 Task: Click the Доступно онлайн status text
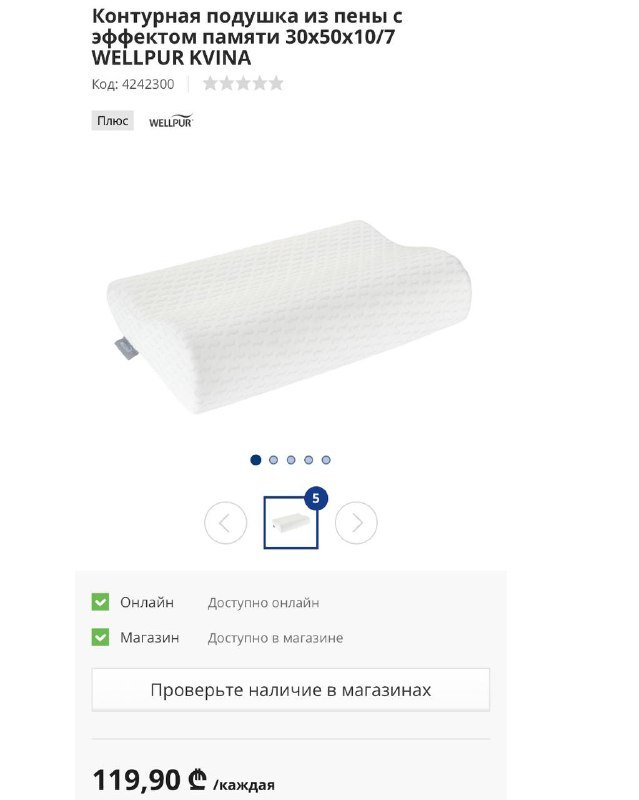[x=263, y=603]
